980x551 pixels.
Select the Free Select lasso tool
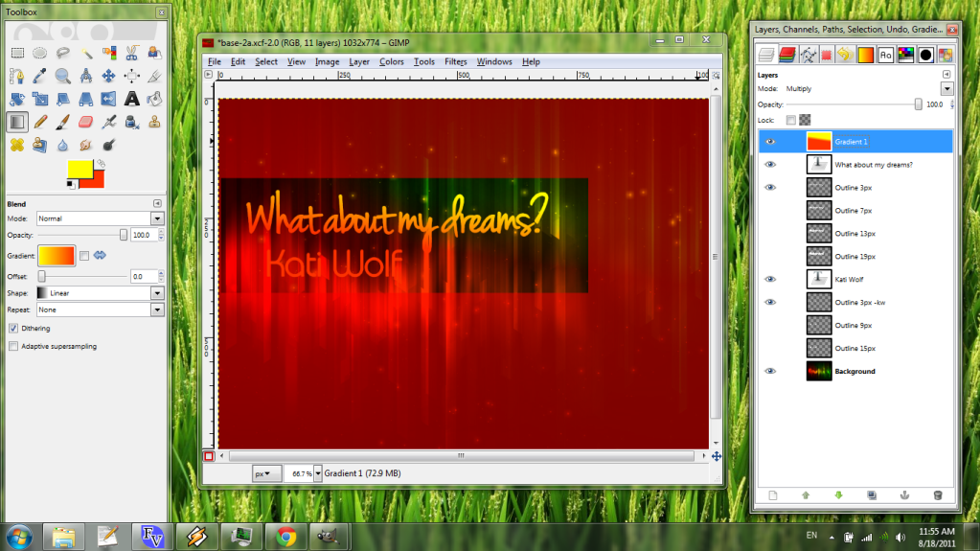click(63, 53)
